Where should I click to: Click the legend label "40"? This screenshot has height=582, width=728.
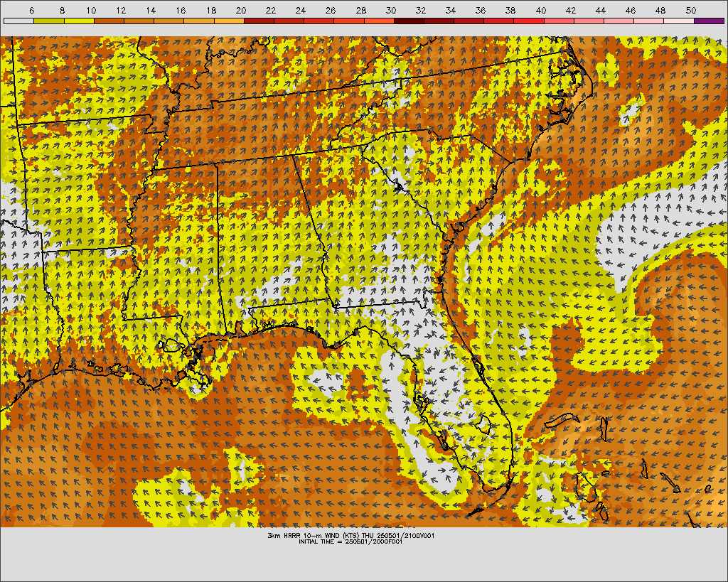[541, 10]
